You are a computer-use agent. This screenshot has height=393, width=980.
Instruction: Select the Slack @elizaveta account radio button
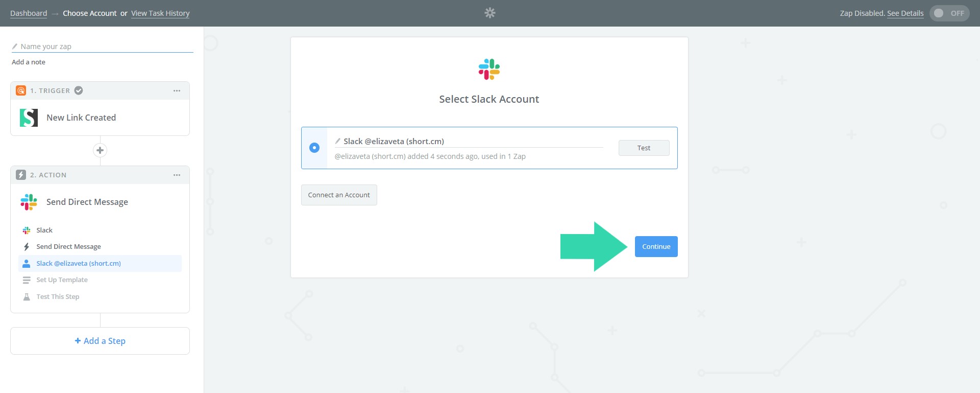pos(314,148)
